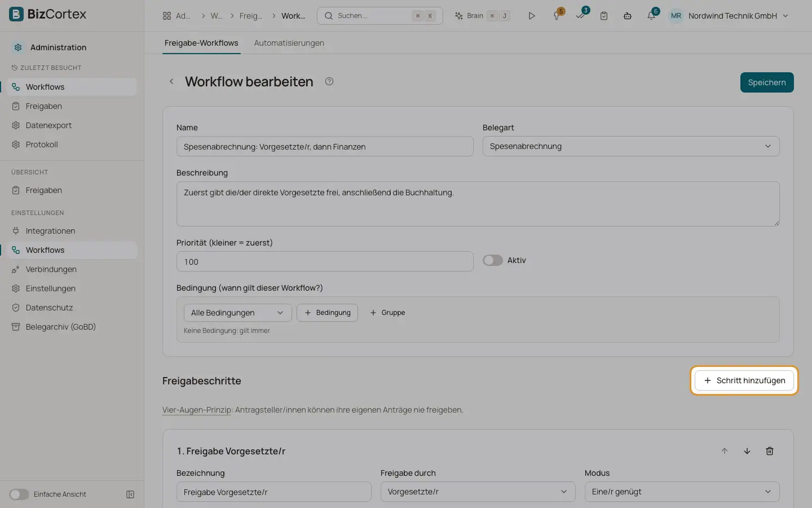
Task: Click the Administration gear icon
Action: [x=18, y=47]
